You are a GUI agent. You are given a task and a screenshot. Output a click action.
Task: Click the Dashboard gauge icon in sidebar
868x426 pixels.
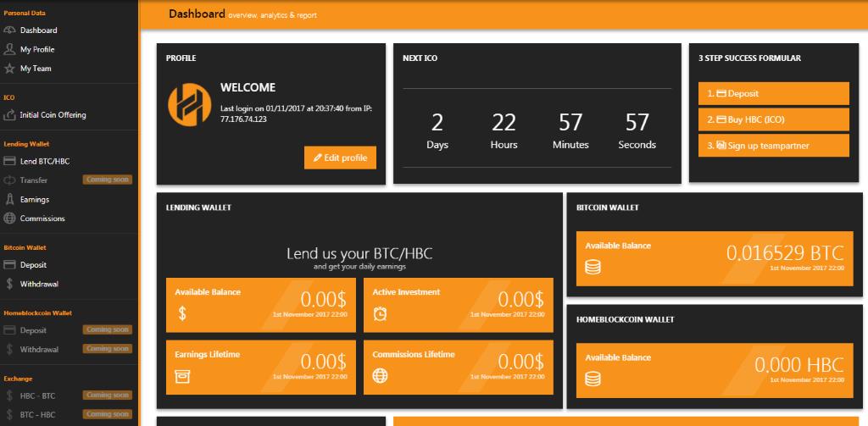[10, 30]
